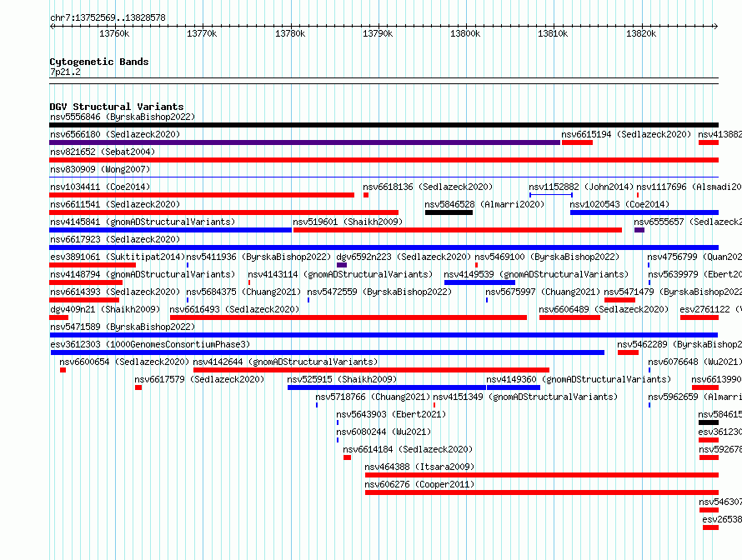Open nsv4143114 variant label
The image size is (742, 560).
click(340, 274)
